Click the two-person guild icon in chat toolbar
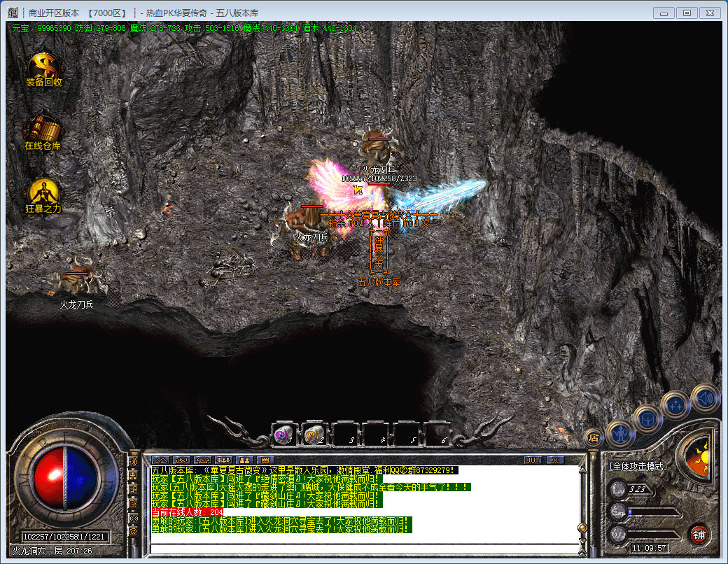 tap(245, 460)
